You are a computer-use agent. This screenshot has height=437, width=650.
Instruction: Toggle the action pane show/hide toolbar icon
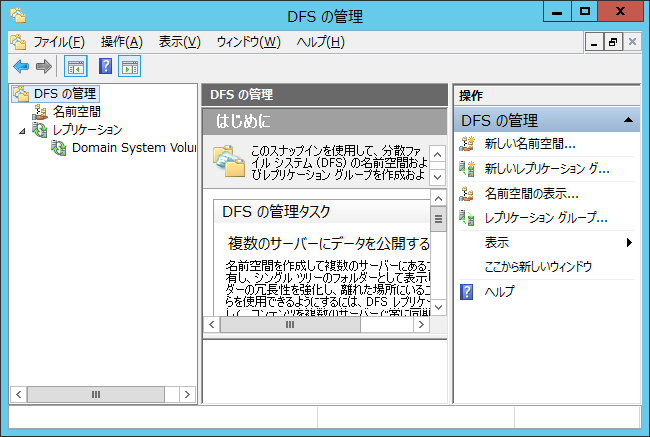click(x=129, y=66)
